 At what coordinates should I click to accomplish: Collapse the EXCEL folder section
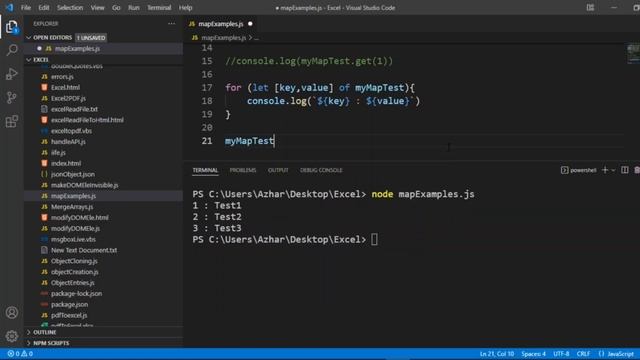(x=29, y=60)
